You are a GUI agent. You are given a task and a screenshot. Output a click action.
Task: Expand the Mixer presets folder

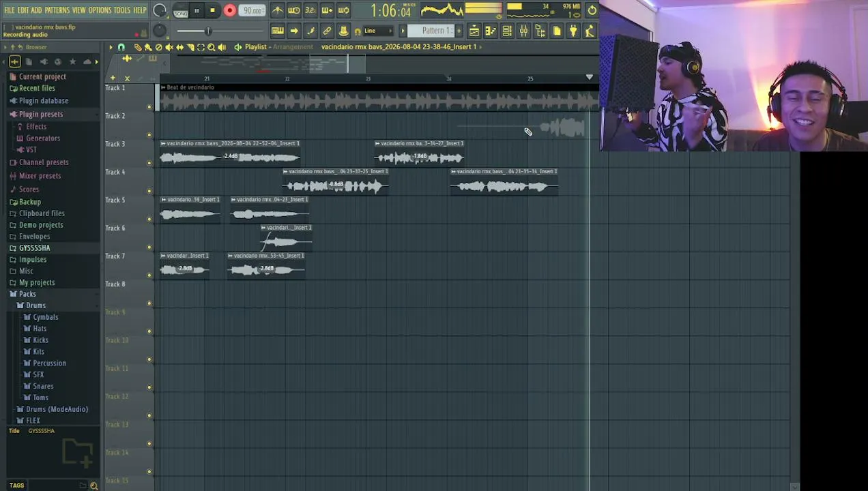pyautogui.click(x=40, y=175)
